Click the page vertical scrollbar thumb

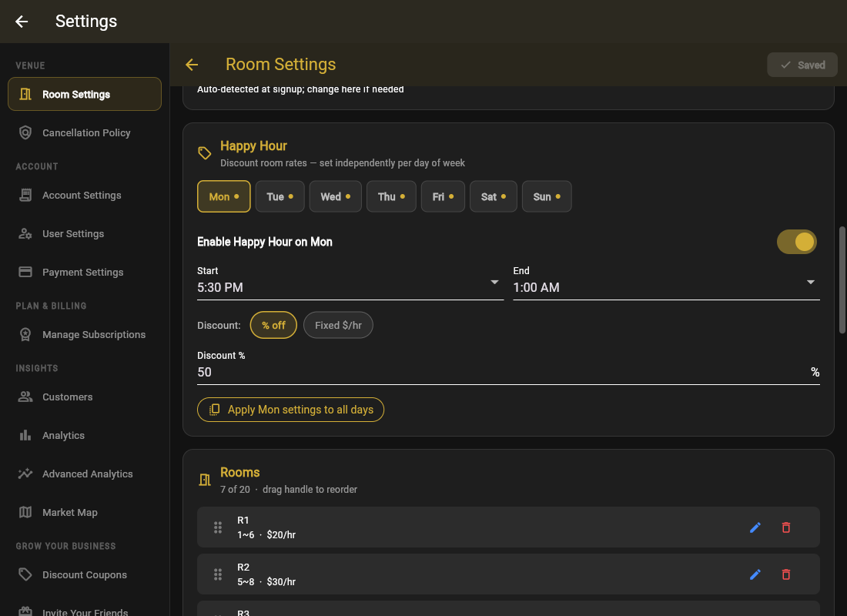tap(842, 280)
